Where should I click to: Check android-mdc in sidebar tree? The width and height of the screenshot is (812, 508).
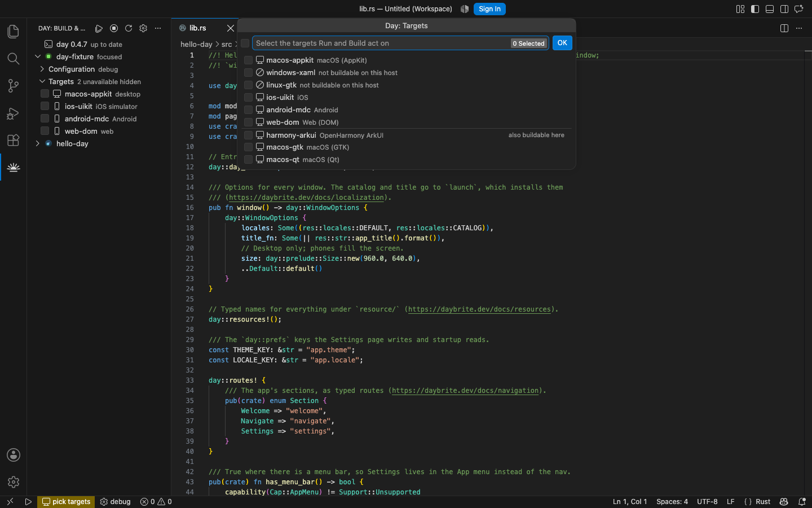(x=45, y=119)
